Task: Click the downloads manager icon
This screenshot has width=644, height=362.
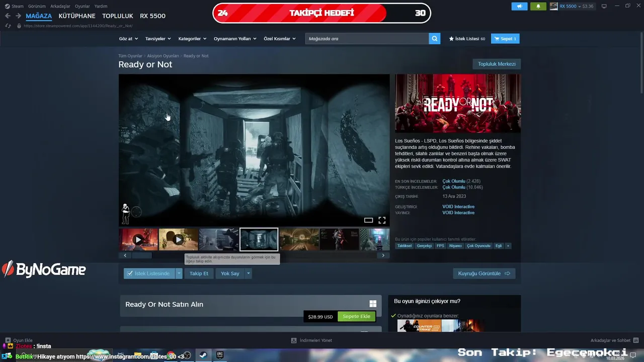Action: (x=294, y=340)
